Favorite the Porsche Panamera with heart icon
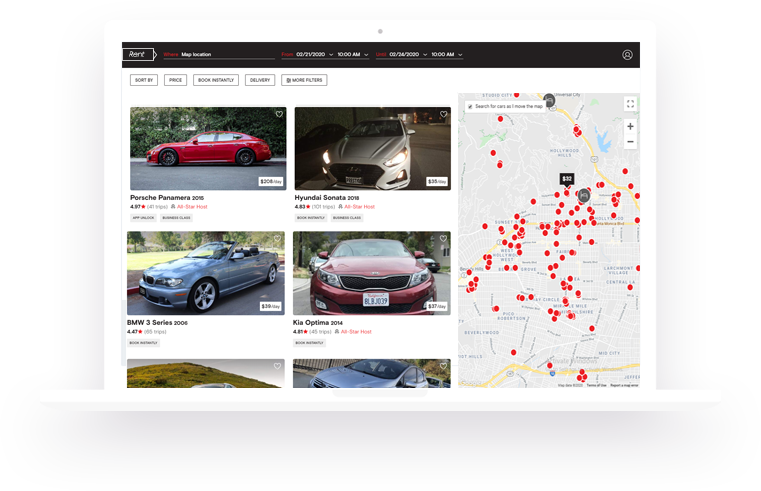The height and width of the screenshot is (491, 761). [279, 114]
